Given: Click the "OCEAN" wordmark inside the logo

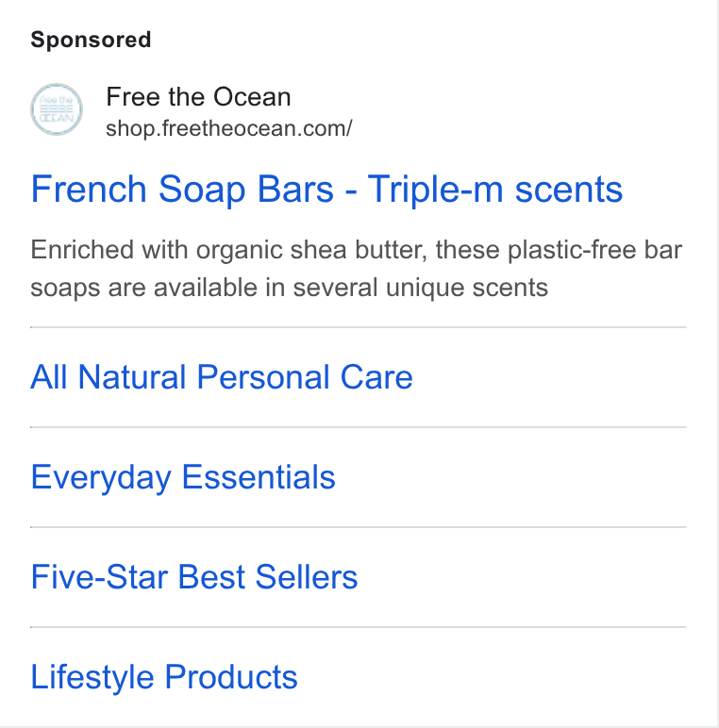Looking at the screenshot, I should coord(57,118).
